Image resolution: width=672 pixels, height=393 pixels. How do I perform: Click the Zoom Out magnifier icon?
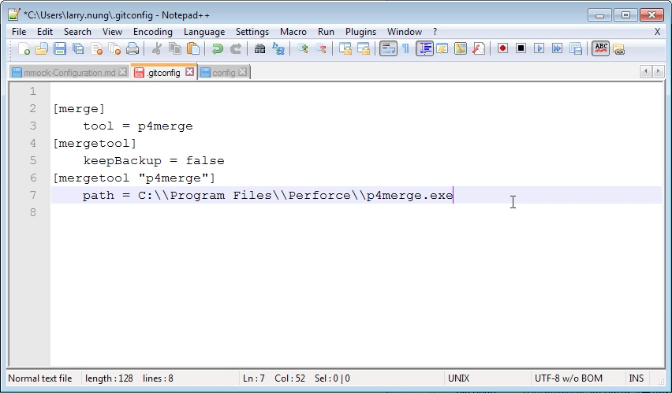(x=321, y=49)
